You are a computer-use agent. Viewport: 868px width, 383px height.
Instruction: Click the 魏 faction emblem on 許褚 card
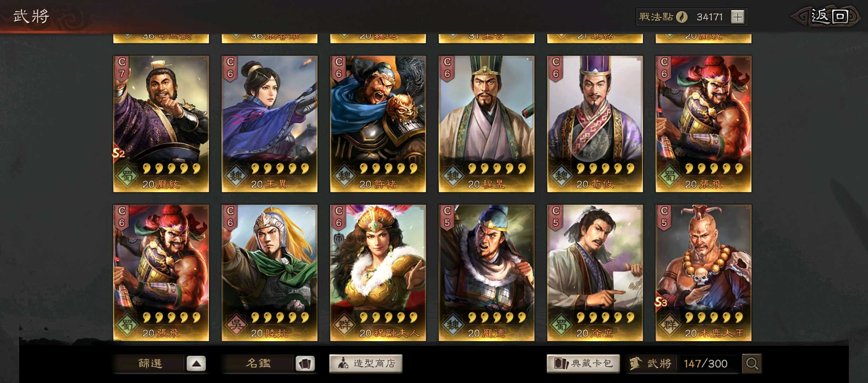point(344,176)
